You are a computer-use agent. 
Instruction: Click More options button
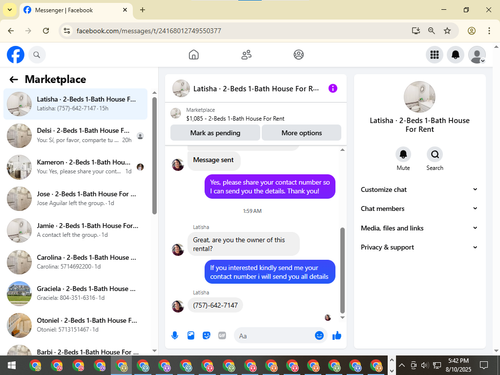pos(301,133)
